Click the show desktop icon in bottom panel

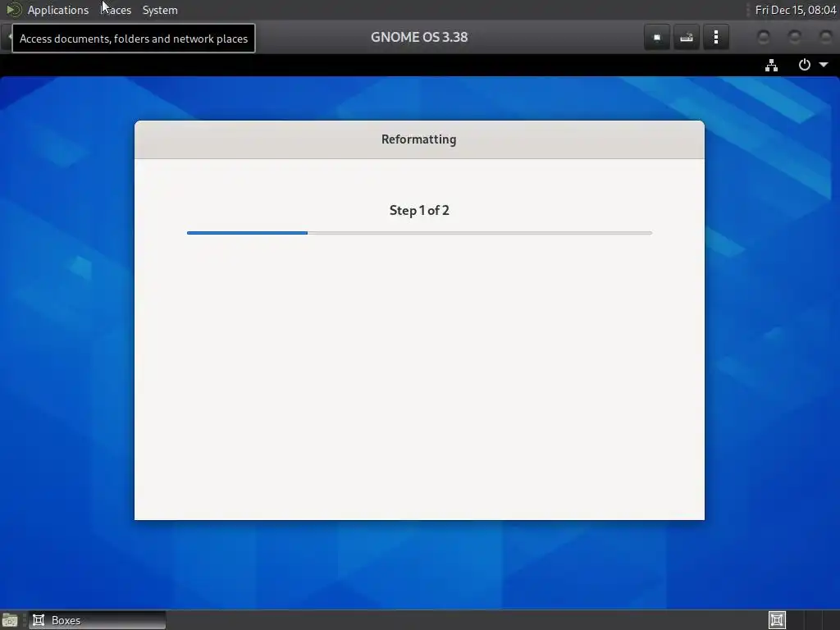(x=10, y=620)
